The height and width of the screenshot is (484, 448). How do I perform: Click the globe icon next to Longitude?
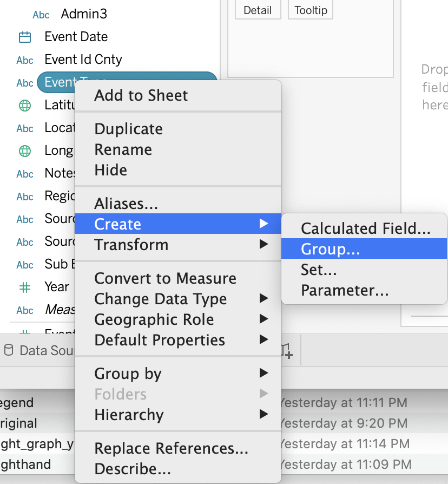[x=25, y=151]
